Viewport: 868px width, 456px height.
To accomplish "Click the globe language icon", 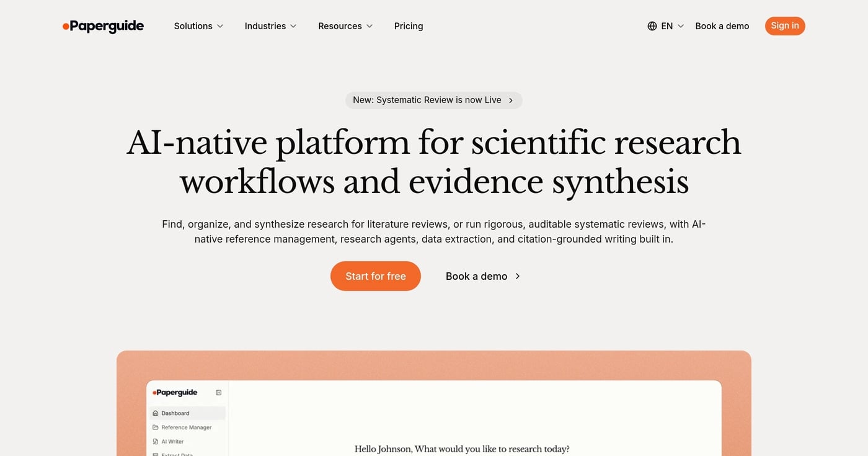I will (652, 26).
